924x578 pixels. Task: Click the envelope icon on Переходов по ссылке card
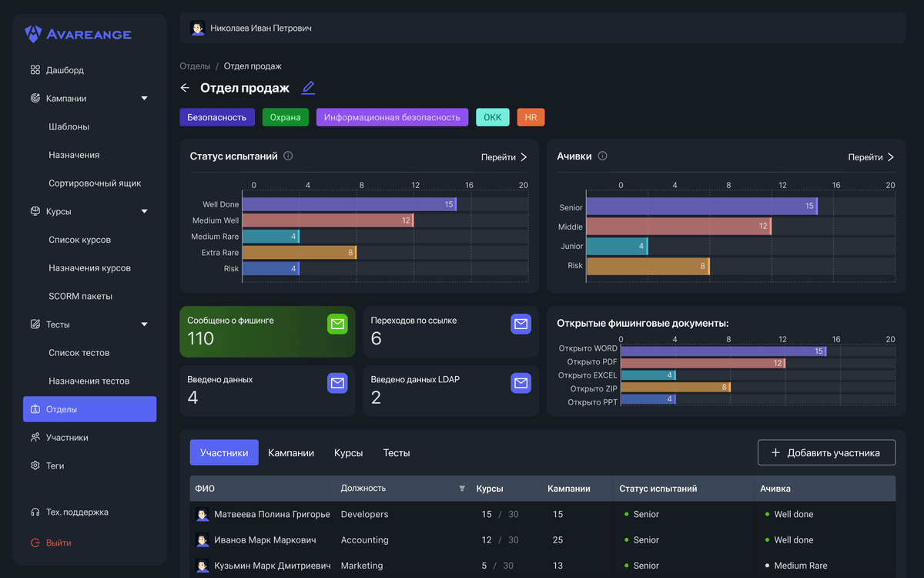[x=521, y=324]
